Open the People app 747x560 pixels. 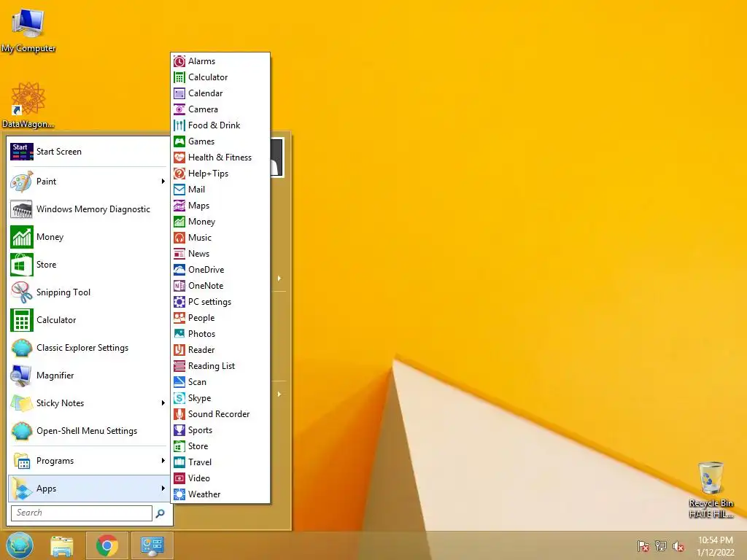coord(220,318)
